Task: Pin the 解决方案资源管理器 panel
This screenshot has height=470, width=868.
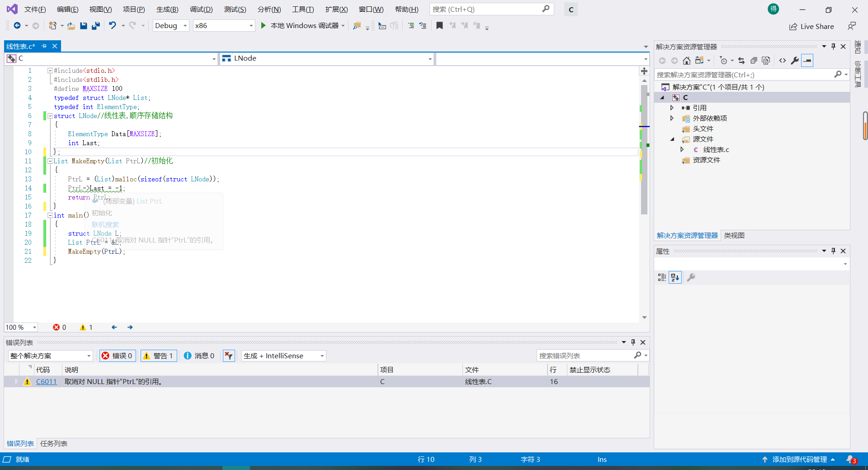Action: point(834,47)
